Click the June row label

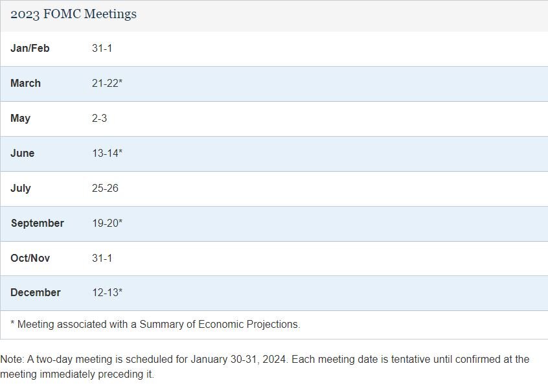pyautogui.click(x=23, y=154)
